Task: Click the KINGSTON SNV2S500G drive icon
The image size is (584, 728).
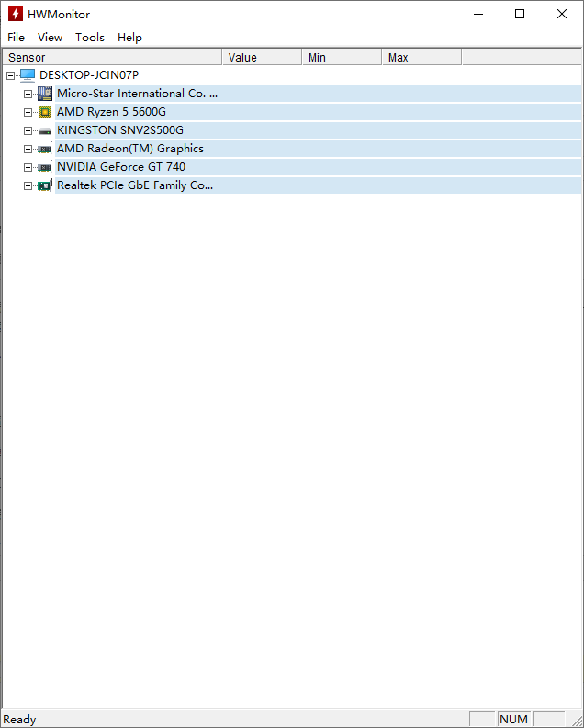Action: [x=45, y=131]
